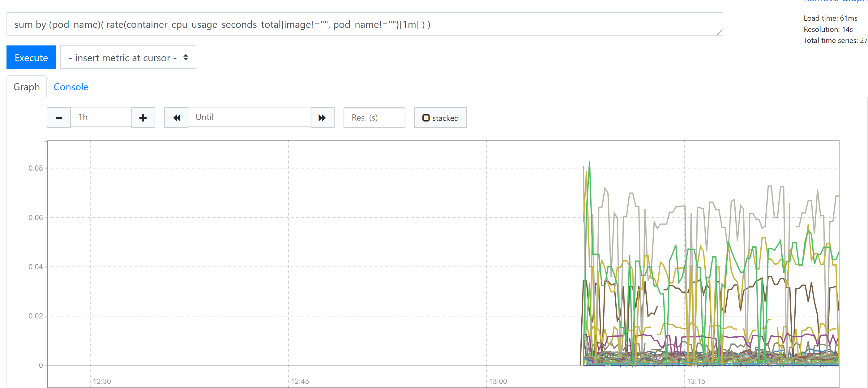Click the Res. (s) resolution field
Viewport: 868px width, 388px height.
(x=374, y=117)
